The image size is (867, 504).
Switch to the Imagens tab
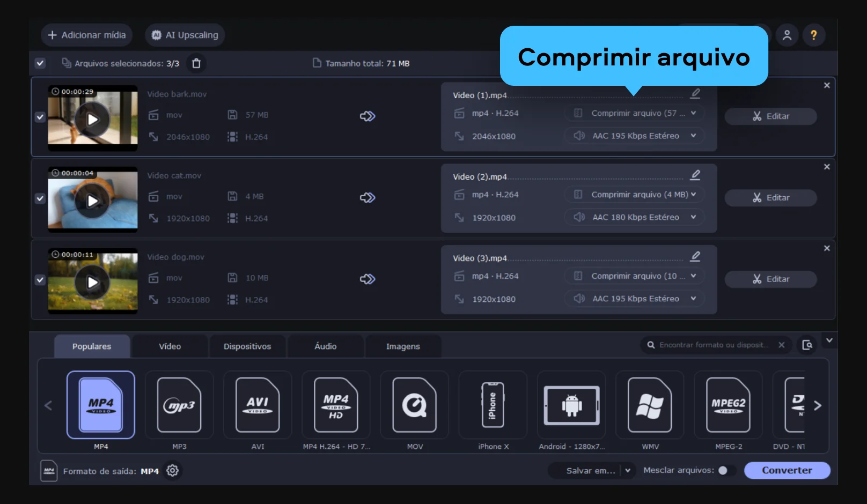click(x=403, y=346)
